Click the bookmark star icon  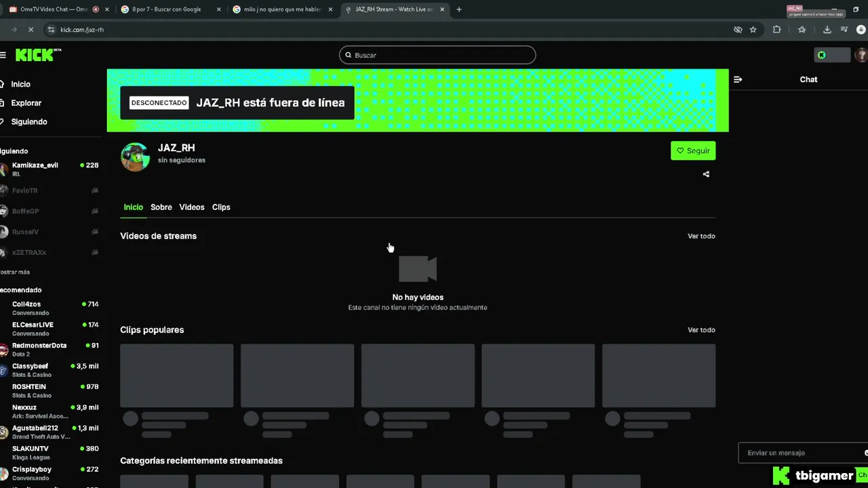coord(753,30)
